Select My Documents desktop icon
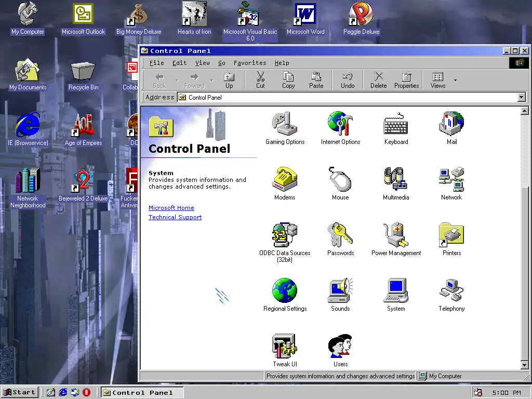 [x=28, y=74]
